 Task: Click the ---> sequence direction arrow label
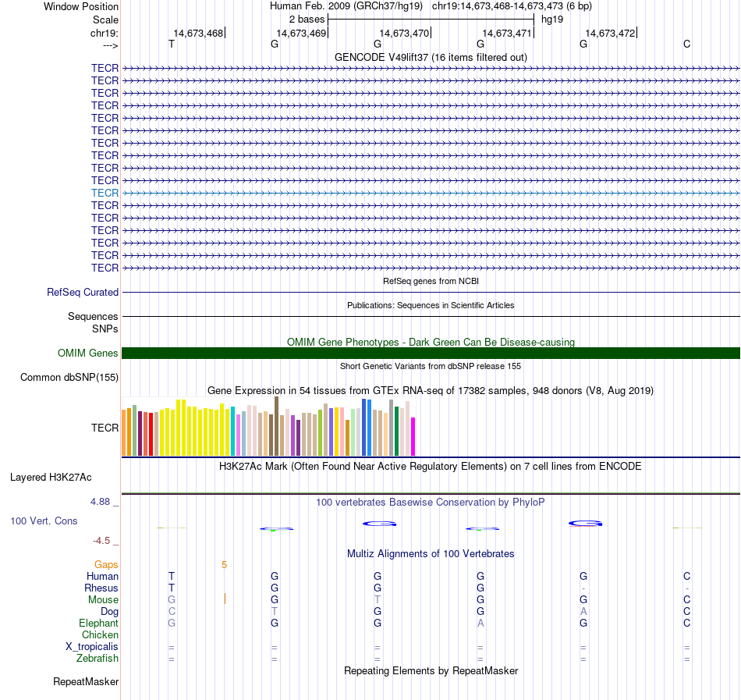pyautogui.click(x=111, y=45)
